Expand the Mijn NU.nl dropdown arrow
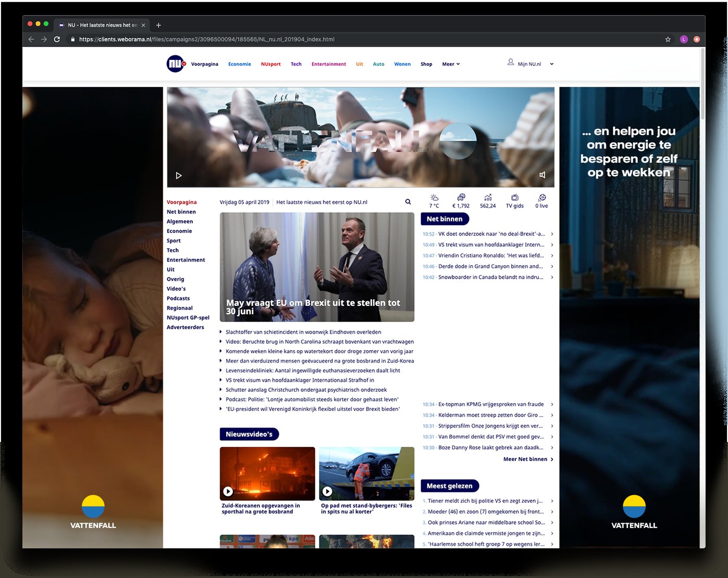728x578 pixels. coord(552,64)
